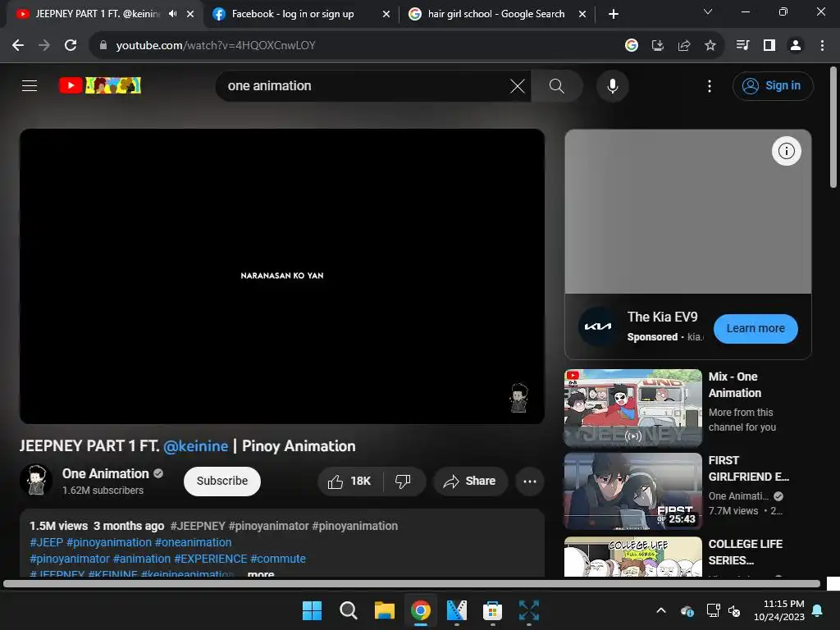Click the Google icon in address bar

pos(631,46)
